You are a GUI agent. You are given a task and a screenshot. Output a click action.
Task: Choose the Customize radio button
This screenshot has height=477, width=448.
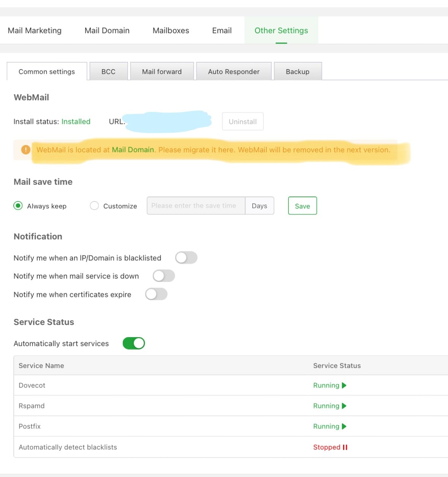[94, 206]
